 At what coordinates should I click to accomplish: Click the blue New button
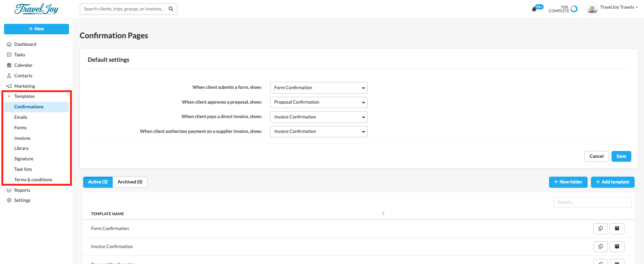pyautogui.click(x=36, y=29)
